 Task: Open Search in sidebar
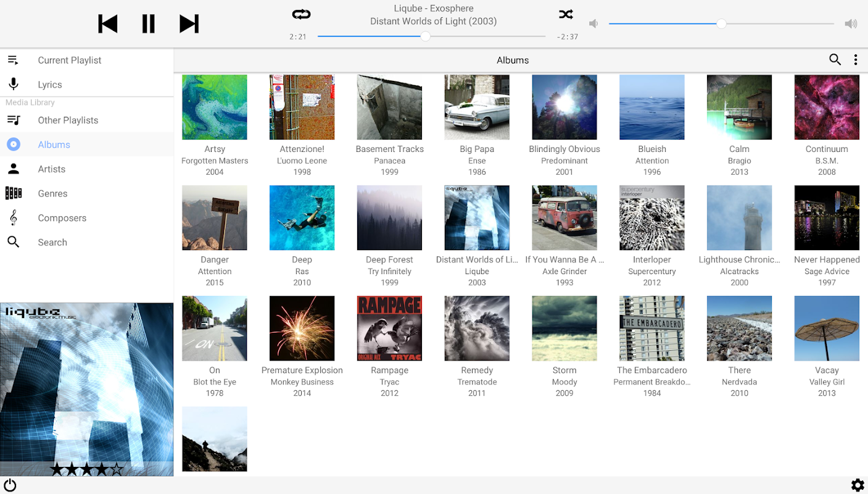pos(86,242)
